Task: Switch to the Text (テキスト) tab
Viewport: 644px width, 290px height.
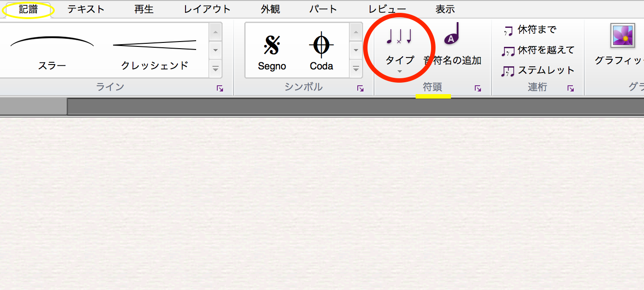Action: click(x=86, y=9)
